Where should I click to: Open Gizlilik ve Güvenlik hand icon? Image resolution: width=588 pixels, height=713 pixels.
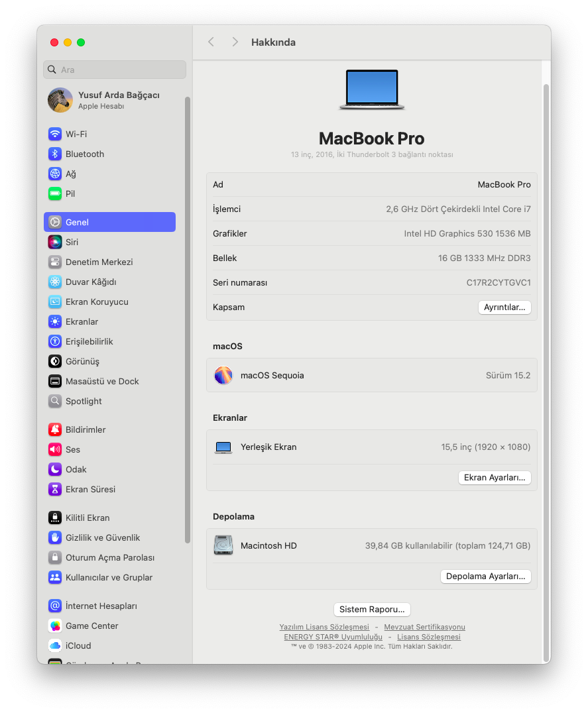[x=55, y=537]
